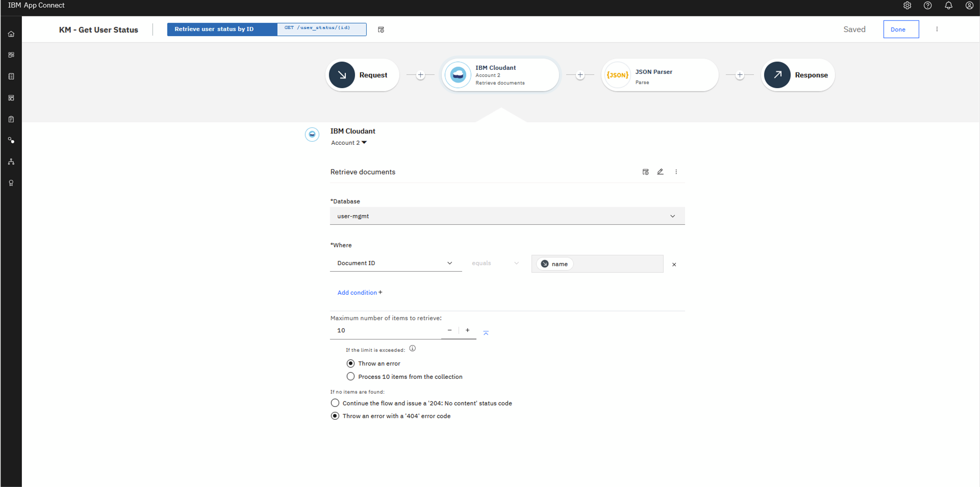
Task: Collapse the limit options with blue chevron
Action: (x=486, y=332)
